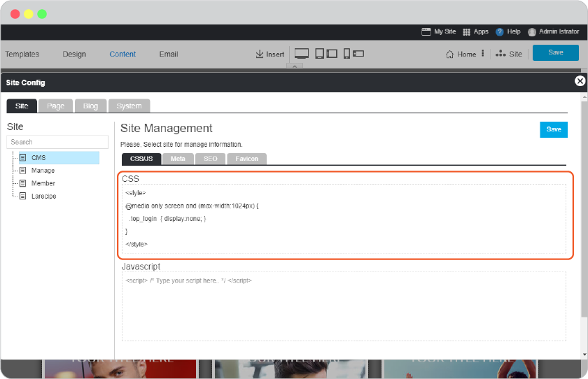Switch to phone landscape preview icon

(358, 54)
